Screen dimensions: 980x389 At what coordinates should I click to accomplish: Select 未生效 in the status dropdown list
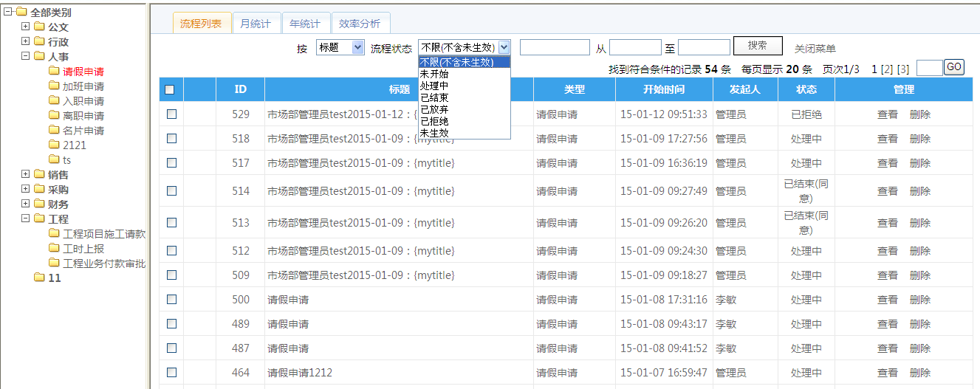pyautogui.click(x=465, y=133)
